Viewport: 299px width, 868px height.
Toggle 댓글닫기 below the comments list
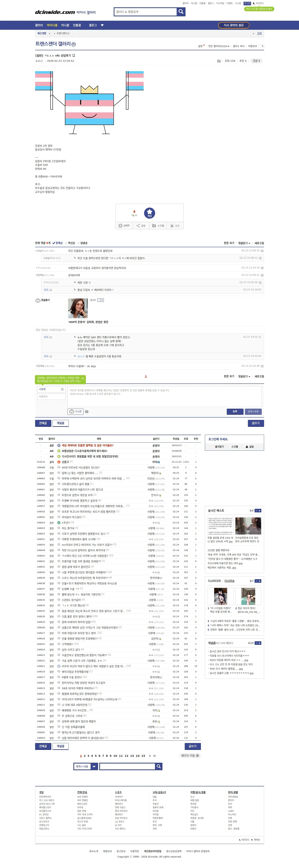click(244, 376)
